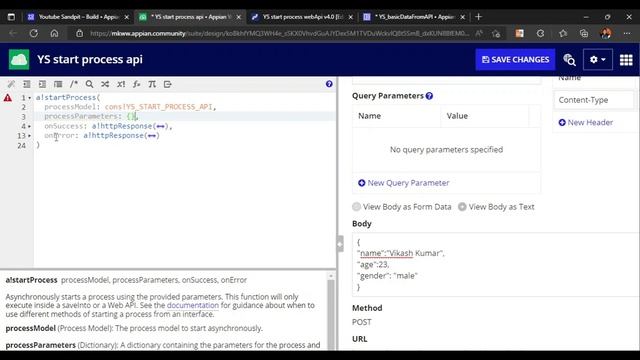Viewport: 640px width, 360px height.
Task: Click the indent code toolbar icon
Action: pos(42,84)
